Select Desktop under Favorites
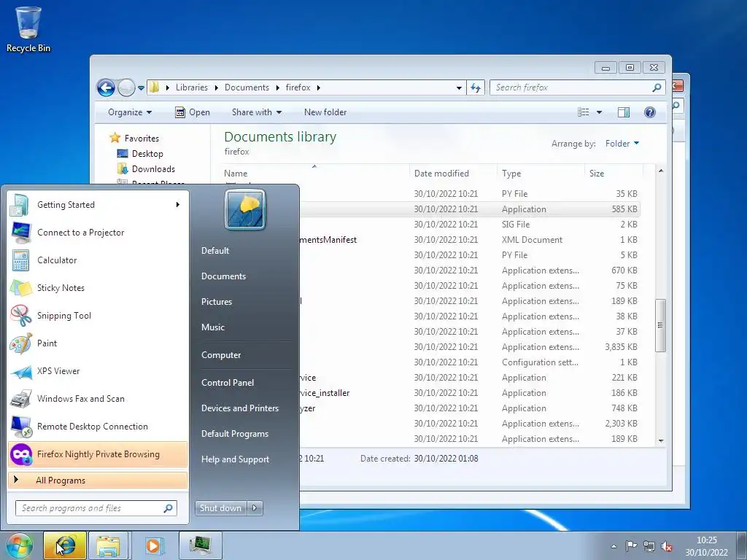This screenshot has width=747, height=560. (147, 154)
